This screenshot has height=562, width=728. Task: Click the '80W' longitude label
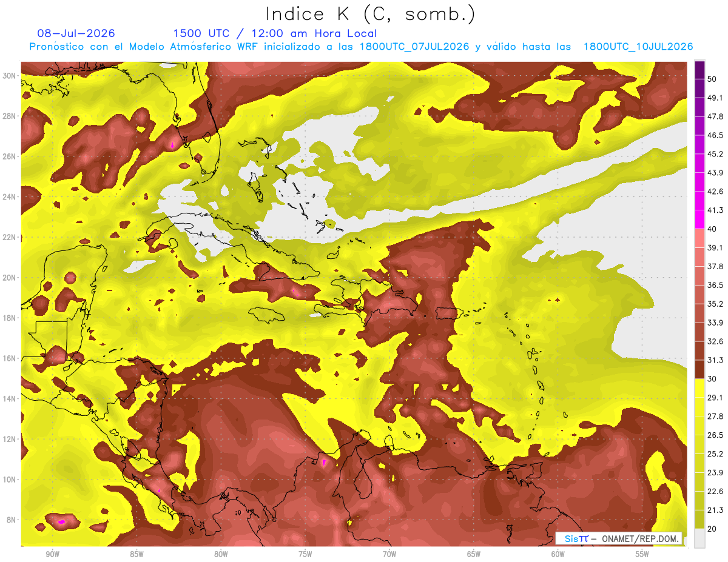pos(221,554)
